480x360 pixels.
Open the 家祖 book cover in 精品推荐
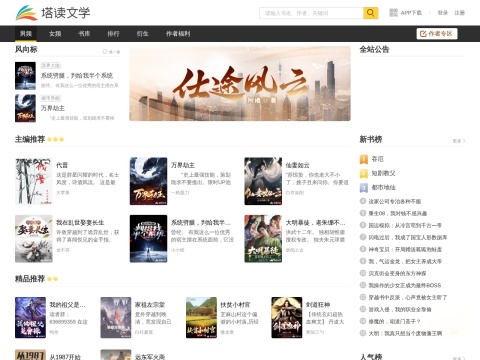tap(116, 318)
